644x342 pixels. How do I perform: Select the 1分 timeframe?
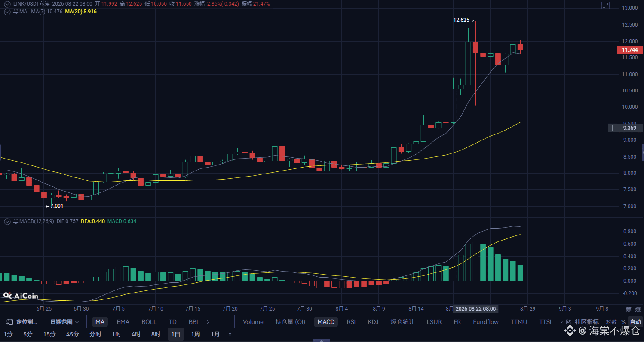8,334
